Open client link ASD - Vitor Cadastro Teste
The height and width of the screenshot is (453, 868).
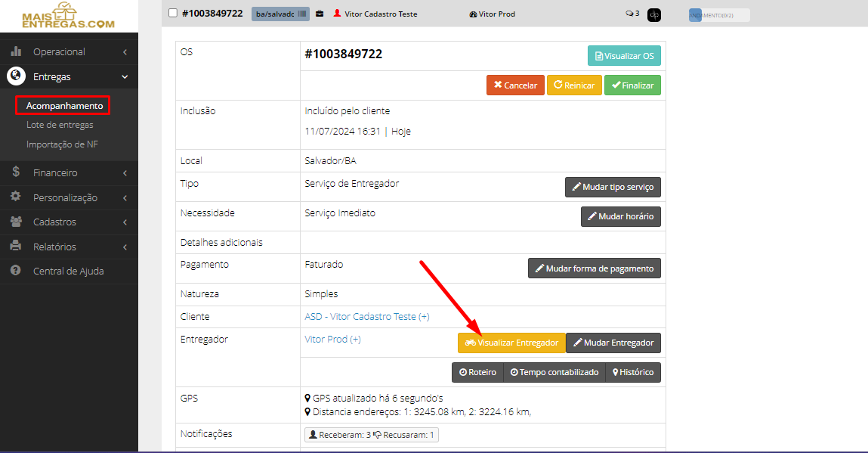tap(367, 317)
